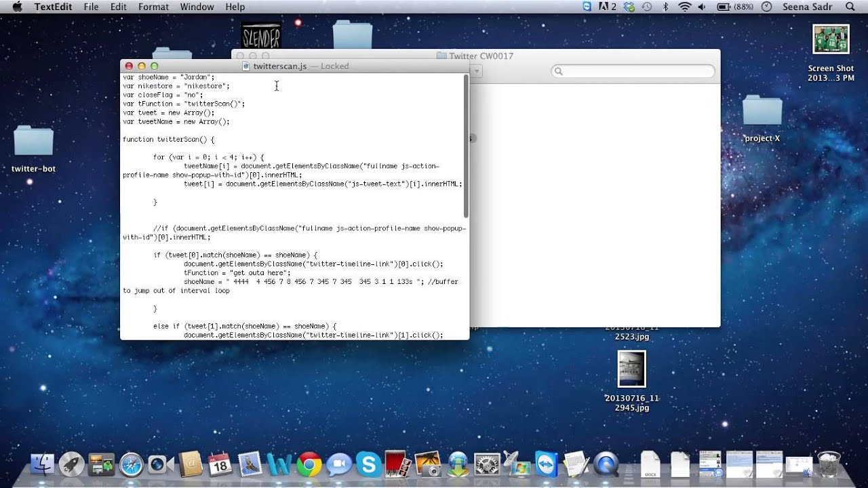Open the Help menu
The image size is (868, 488).
pos(235,7)
